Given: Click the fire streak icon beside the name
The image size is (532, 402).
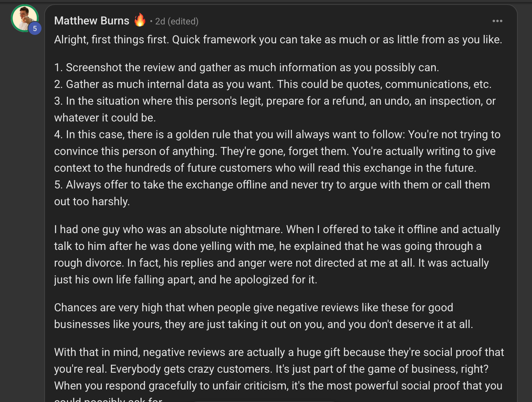Looking at the screenshot, I should pyautogui.click(x=140, y=20).
